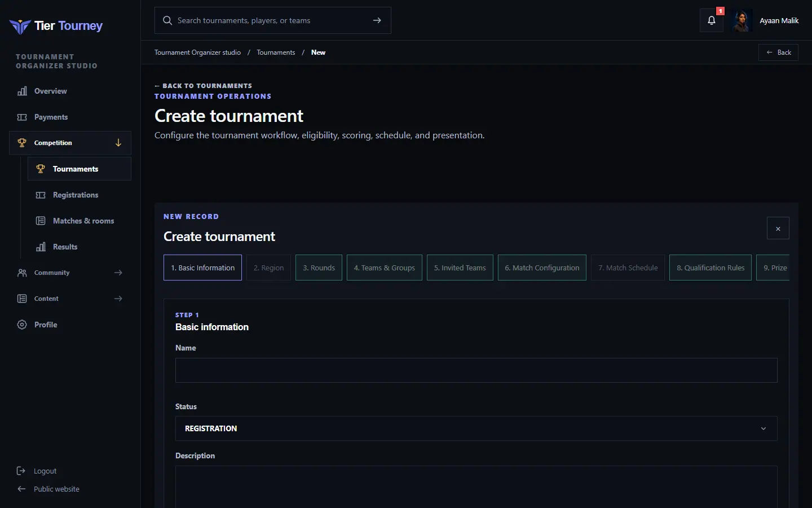
Task: Click the New breadcrumb item
Action: point(318,52)
